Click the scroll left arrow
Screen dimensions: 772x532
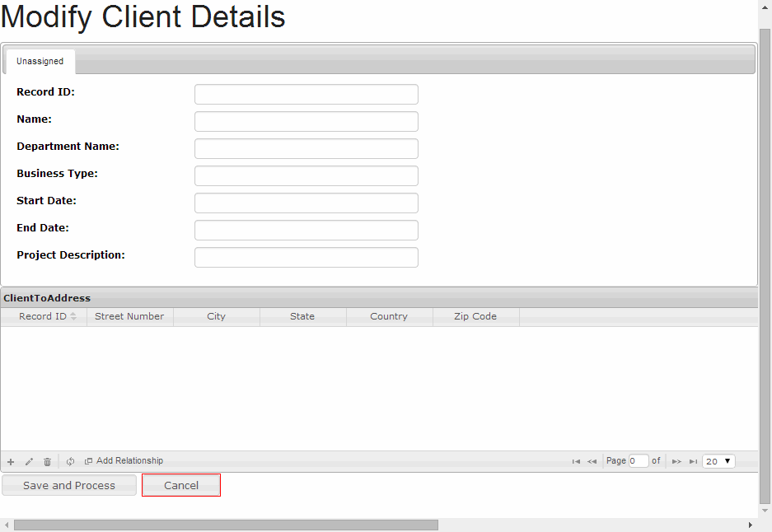(7, 525)
